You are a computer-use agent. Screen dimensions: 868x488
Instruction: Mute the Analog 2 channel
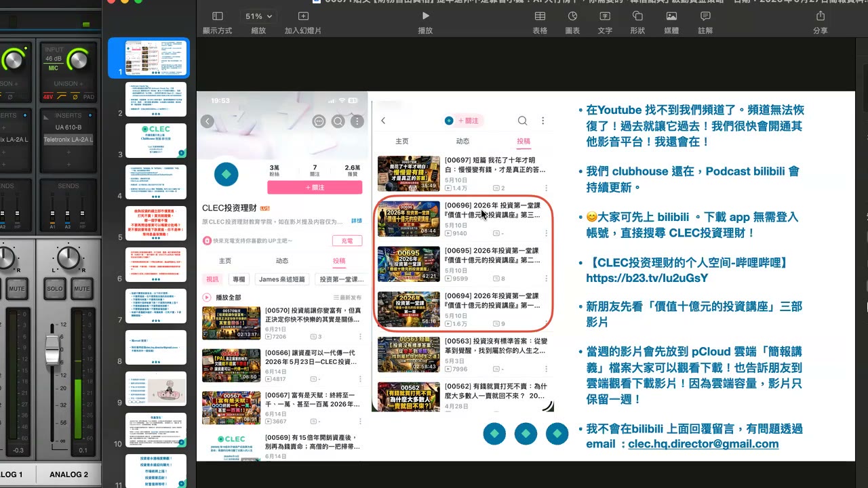point(81,289)
